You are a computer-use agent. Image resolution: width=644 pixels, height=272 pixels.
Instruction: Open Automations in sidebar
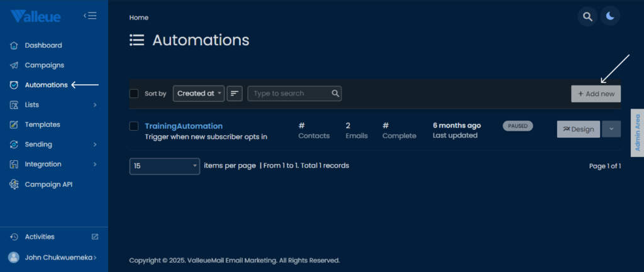coord(46,85)
